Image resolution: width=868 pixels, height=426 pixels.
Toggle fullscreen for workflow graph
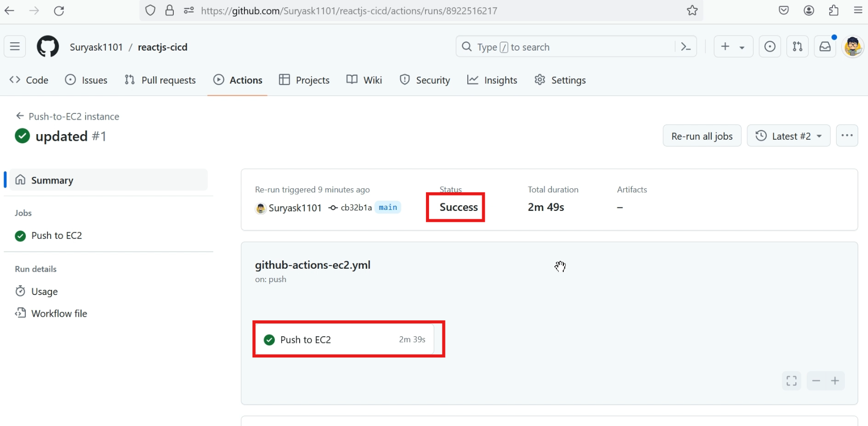792,381
